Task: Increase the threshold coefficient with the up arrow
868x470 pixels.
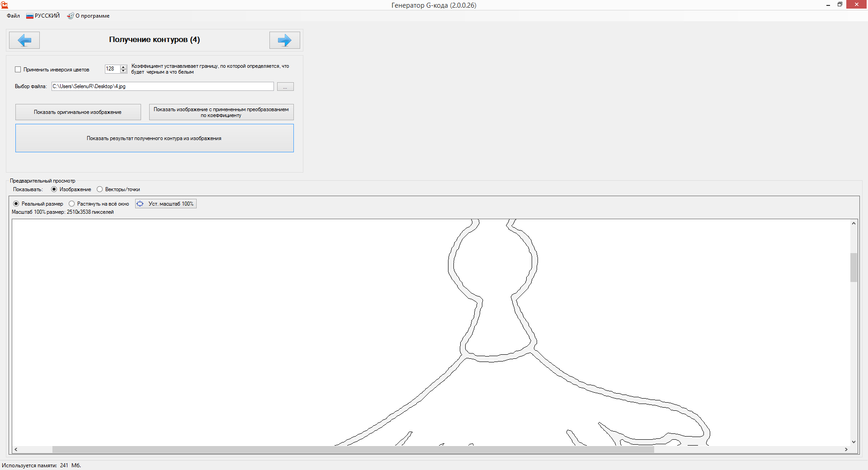Action: click(x=123, y=67)
